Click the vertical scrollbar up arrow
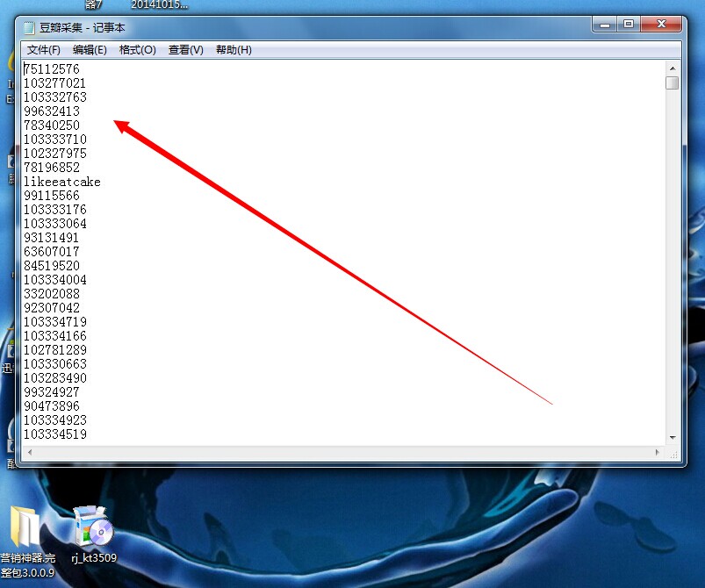The height and width of the screenshot is (588, 705). 673,68
